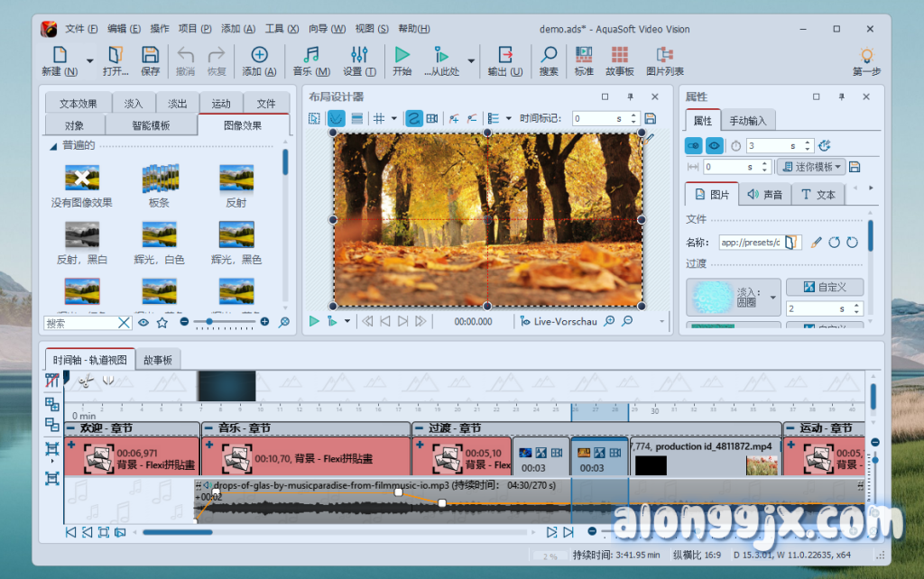Image resolution: width=924 pixels, height=579 pixels.
Task: Collapse the 欢迎 - 章节 chapter track
Action: 71,428
